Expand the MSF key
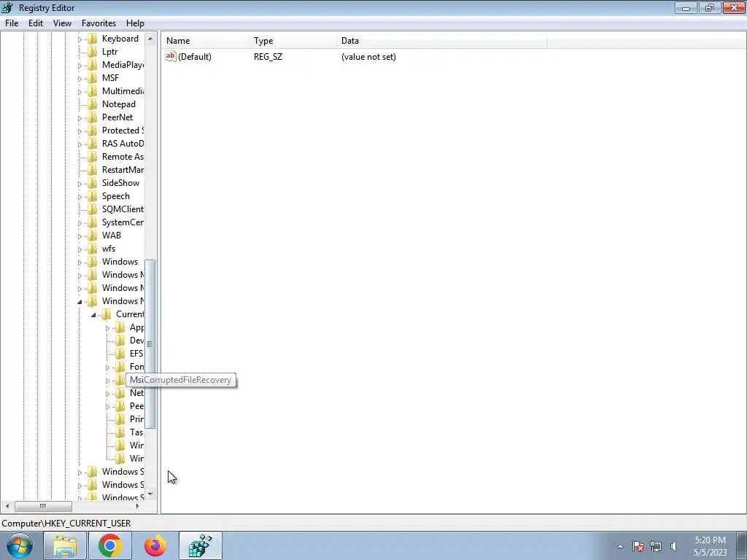Image resolution: width=747 pixels, height=560 pixels. tap(80, 79)
